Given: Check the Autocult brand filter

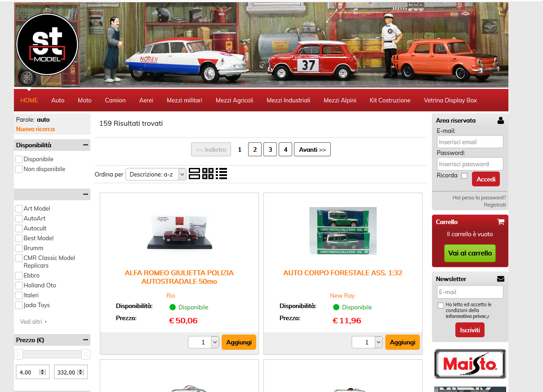Looking at the screenshot, I should point(19,229).
